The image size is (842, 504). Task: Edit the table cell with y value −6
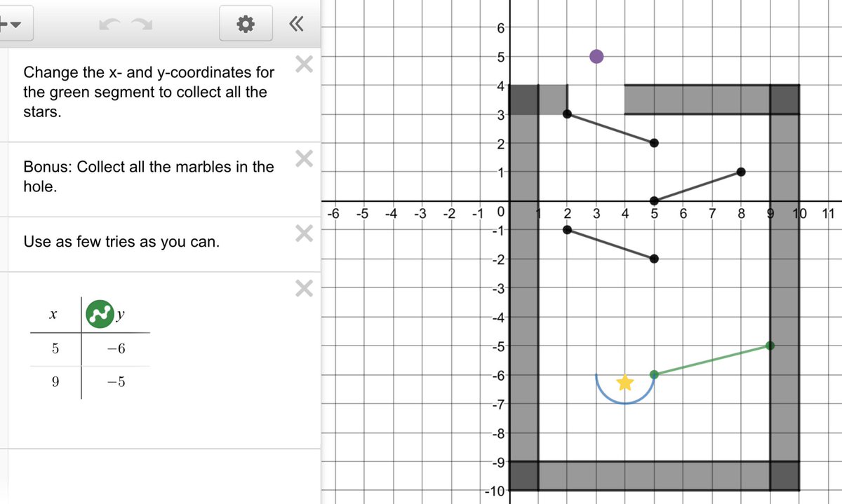(x=116, y=349)
